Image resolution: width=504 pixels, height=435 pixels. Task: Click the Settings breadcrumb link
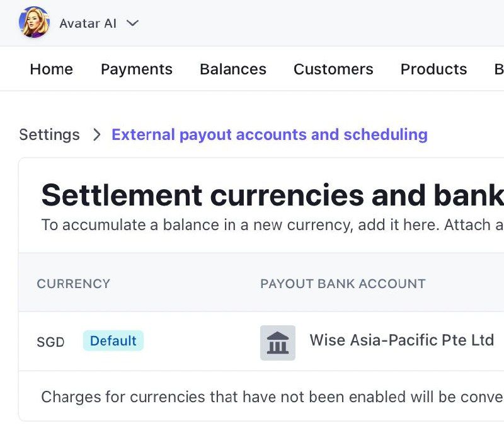pos(49,134)
